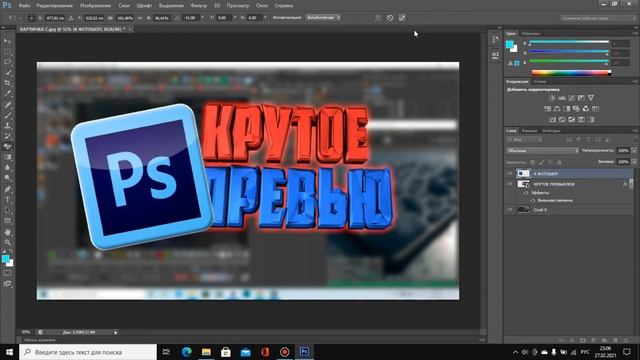Add a Hue/Saturation adjustment layer
Image resolution: width=640 pixels, height=360 pixels.
click(x=547, y=109)
